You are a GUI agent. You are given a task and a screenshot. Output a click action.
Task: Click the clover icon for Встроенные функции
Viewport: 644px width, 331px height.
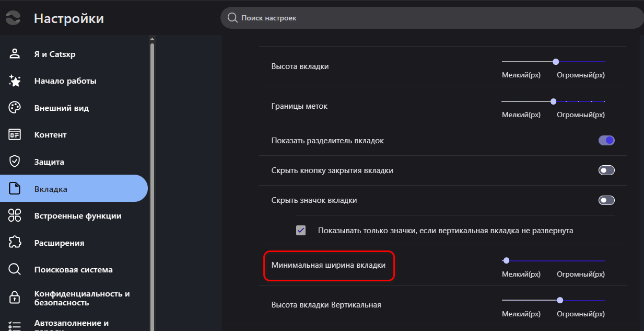tap(15, 215)
